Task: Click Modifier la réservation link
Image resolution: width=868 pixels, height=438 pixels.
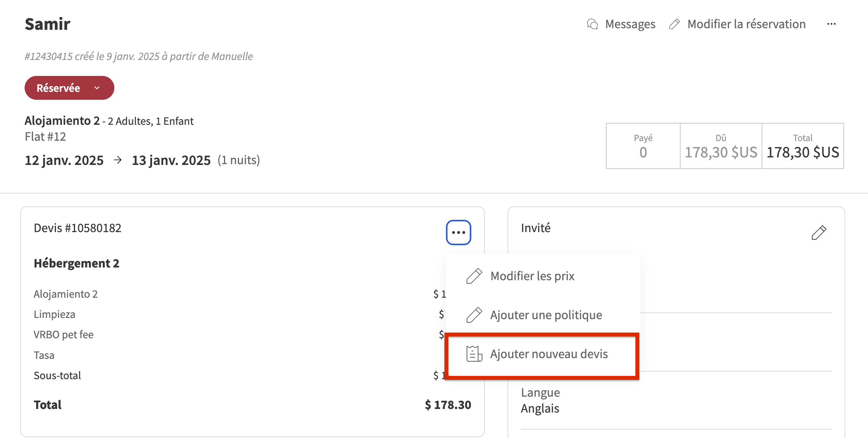Action: tap(746, 24)
